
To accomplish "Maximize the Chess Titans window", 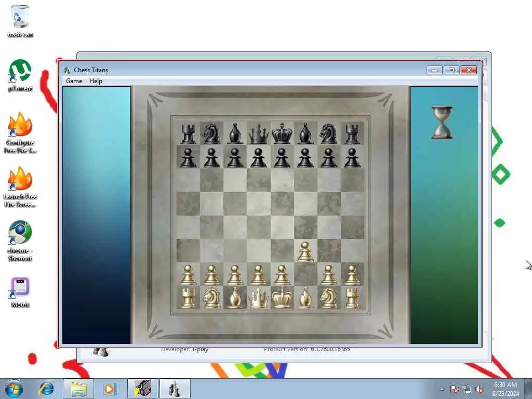I will (451, 70).
